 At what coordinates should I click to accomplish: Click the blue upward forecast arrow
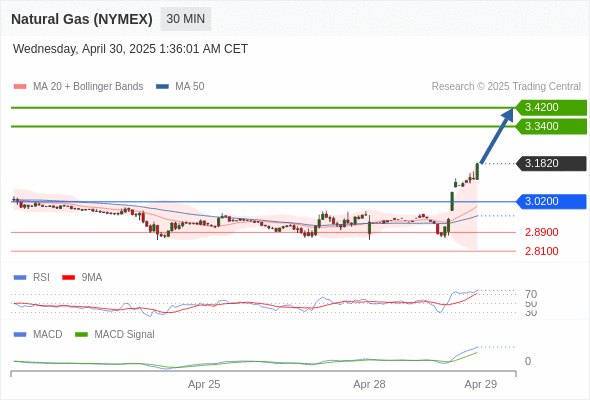(497, 135)
